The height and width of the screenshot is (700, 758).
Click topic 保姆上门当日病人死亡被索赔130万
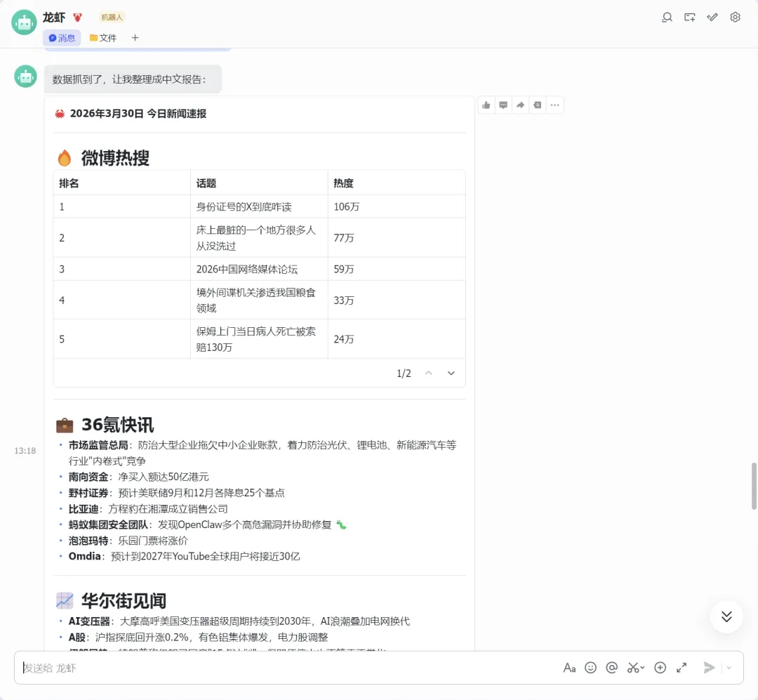pyautogui.click(x=255, y=340)
